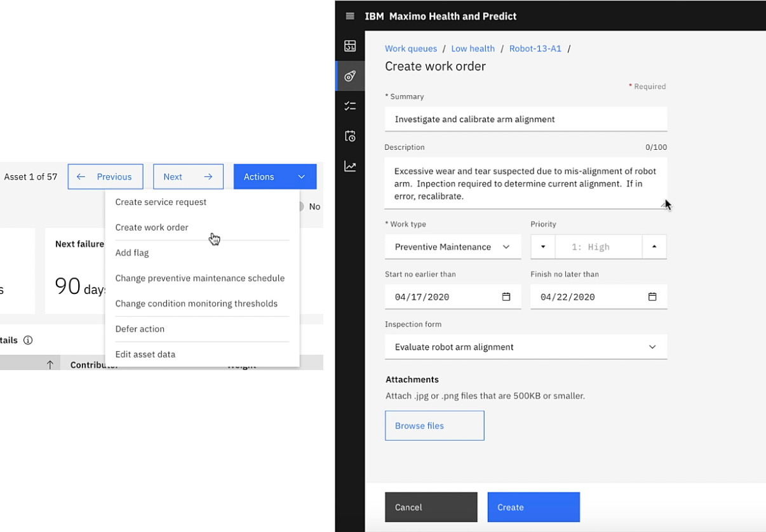Open the dashboard icon in the sidebar

point(350,46)
